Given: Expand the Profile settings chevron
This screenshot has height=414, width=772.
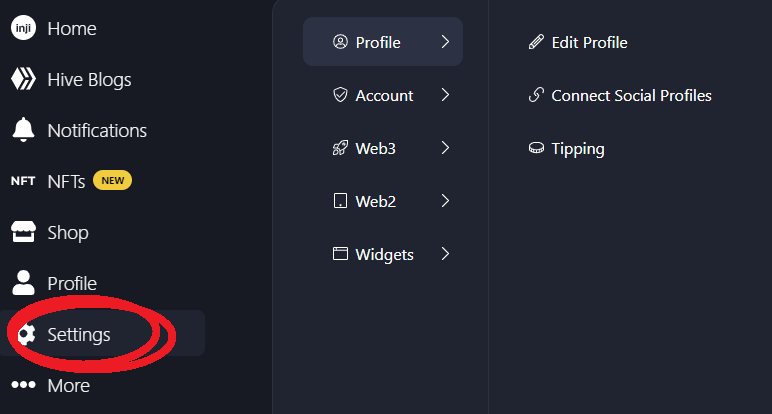Looking at the screenshot, I should [x=445, y=42].
